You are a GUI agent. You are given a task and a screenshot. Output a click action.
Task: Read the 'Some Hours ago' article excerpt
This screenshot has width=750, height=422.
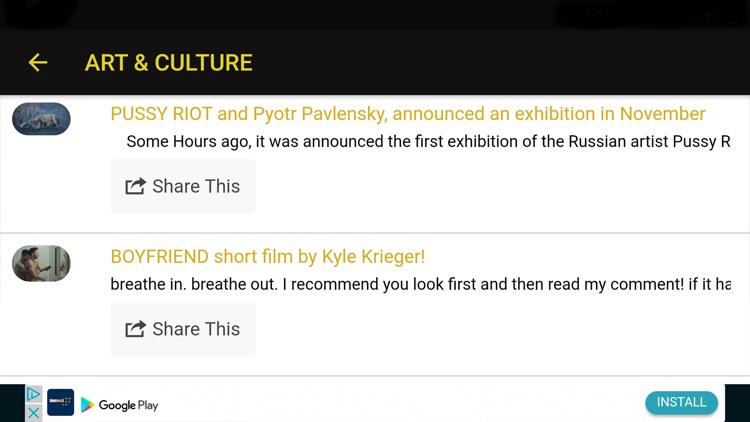tap(428, 141)
